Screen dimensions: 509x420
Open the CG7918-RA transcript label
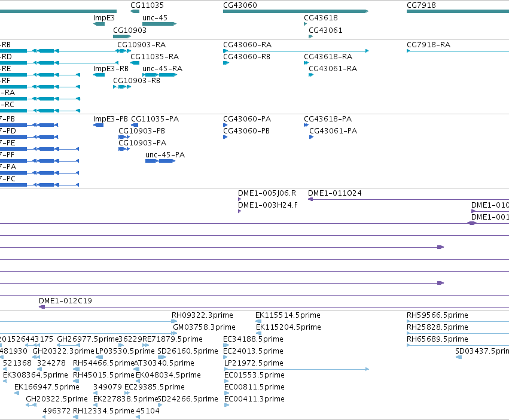pos(428,44)
